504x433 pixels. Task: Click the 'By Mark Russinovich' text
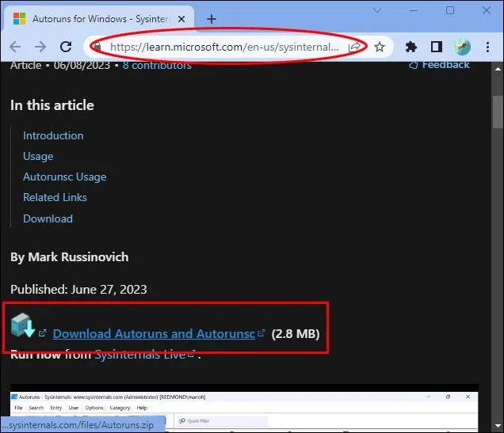(x=70, y=257)
